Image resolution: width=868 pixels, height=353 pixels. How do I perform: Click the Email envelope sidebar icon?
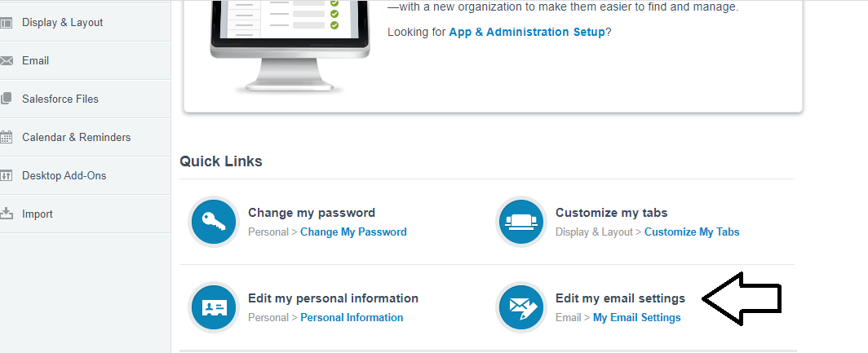[7, 61]
